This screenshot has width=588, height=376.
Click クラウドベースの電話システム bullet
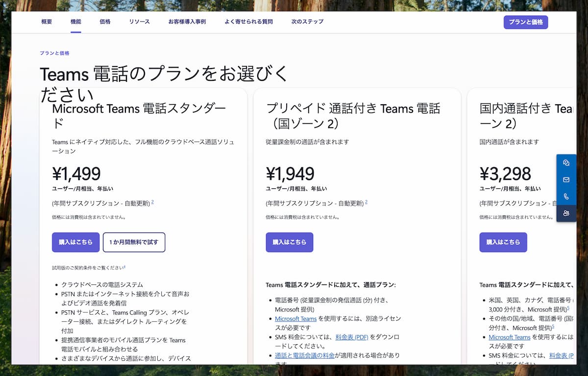pyautogui.click(x=102, y=284)
